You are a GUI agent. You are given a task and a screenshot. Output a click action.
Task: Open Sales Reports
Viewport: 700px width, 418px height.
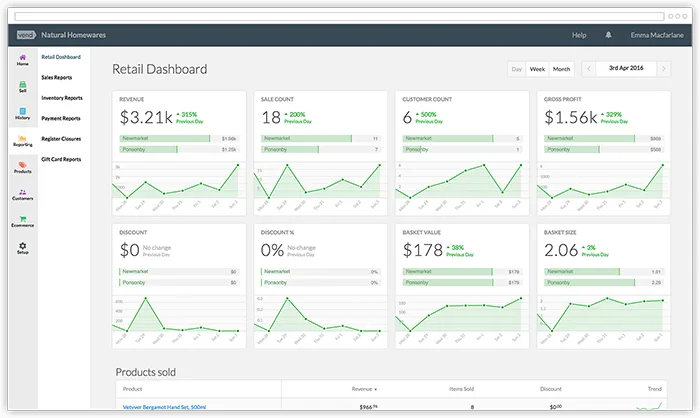coord(57,78)
